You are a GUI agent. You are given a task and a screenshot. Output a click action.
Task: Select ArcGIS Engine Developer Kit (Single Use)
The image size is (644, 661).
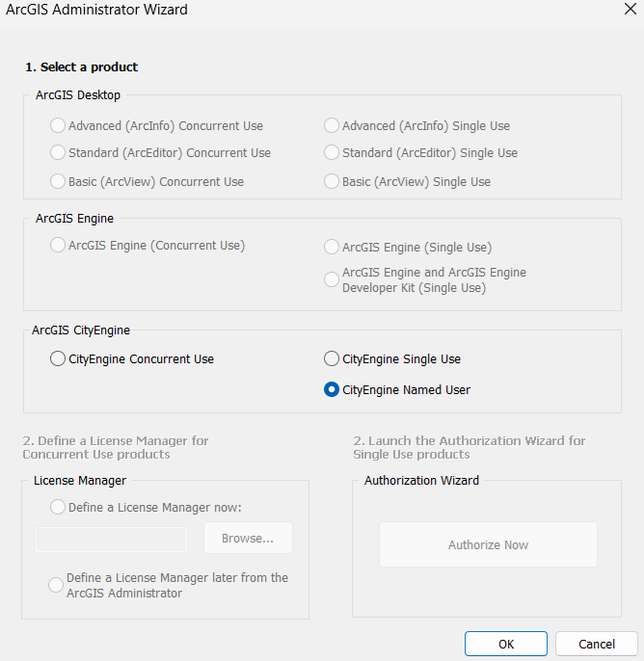(332, 279)
